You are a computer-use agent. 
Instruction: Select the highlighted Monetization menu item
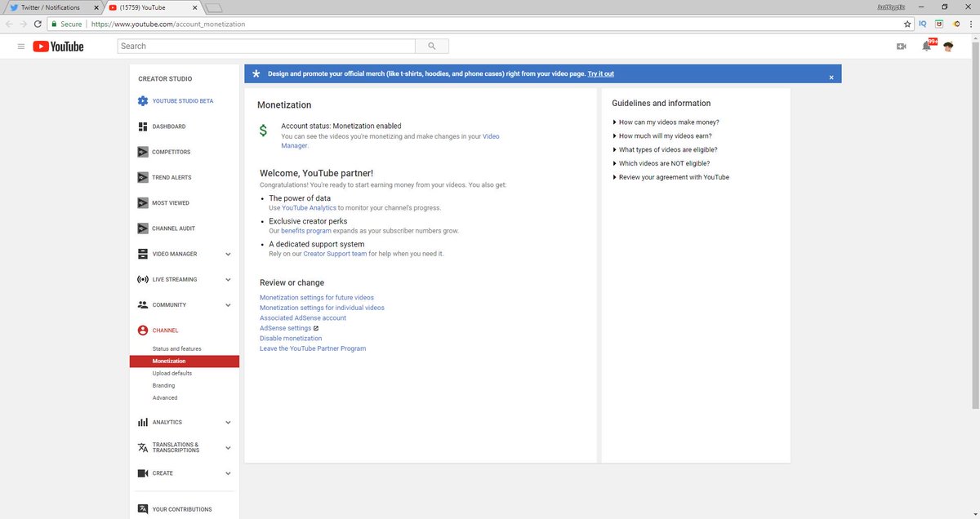185,361
